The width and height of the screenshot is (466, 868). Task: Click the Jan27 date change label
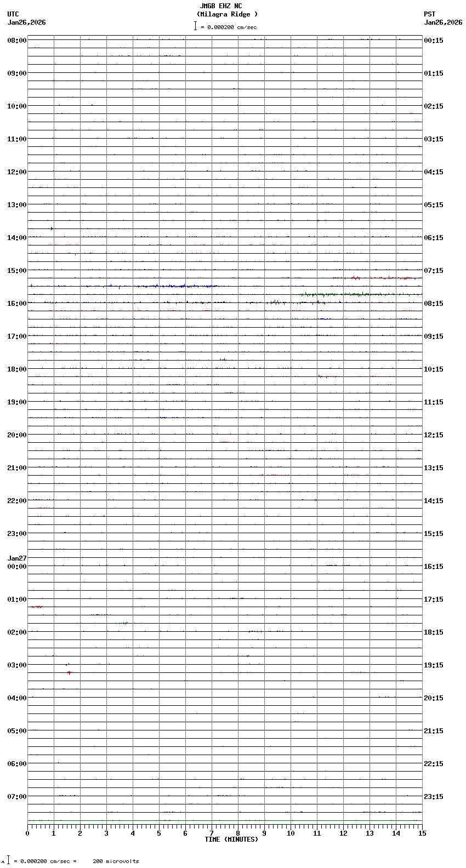[x=17, y=558]
